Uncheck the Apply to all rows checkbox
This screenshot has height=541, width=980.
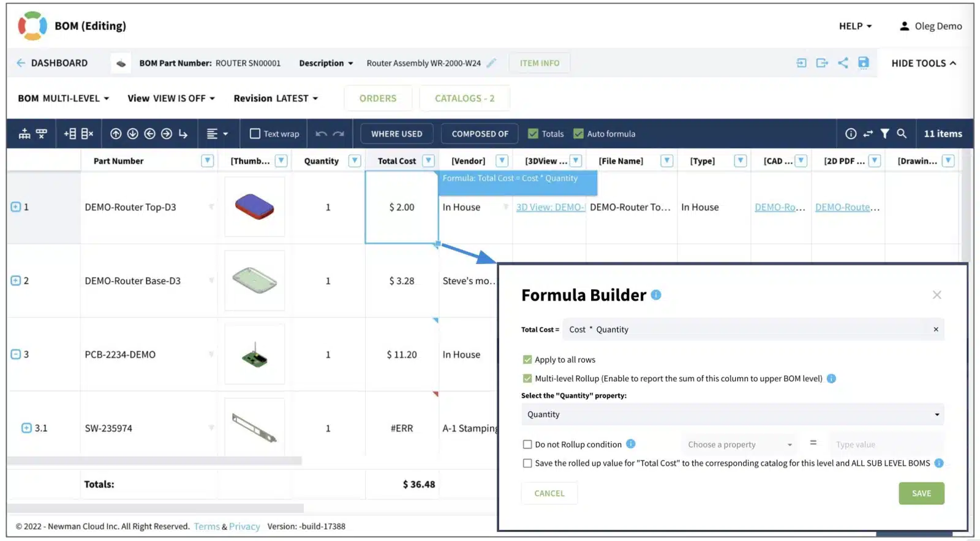(527, 360)
